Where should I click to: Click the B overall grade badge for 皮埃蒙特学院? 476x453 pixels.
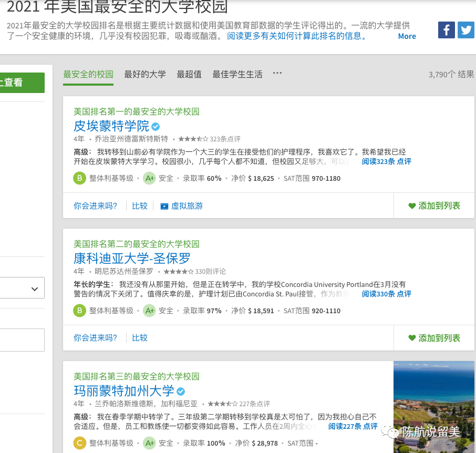79,178
